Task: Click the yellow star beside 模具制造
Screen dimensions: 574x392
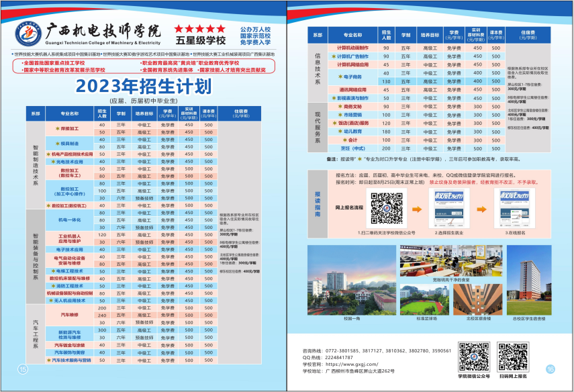Action: tap(58, 144)
